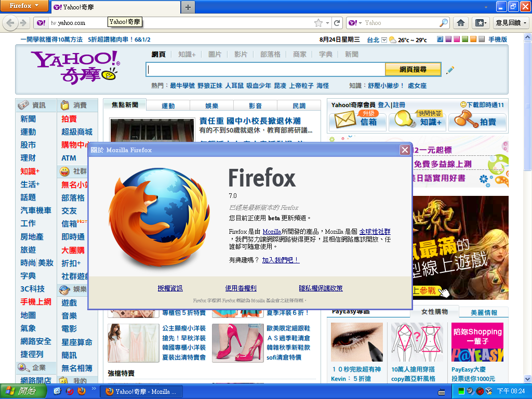Select the green page theme swatch
532x399 pixels.
coord(465,39)
